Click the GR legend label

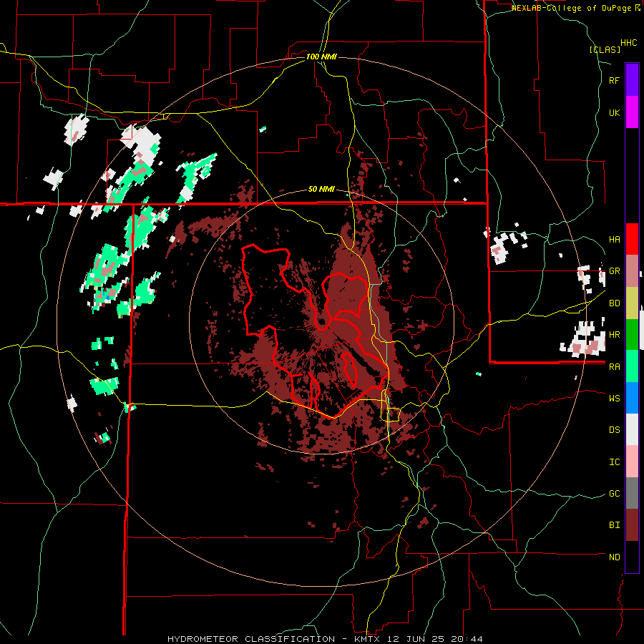(x=615, y=271)
